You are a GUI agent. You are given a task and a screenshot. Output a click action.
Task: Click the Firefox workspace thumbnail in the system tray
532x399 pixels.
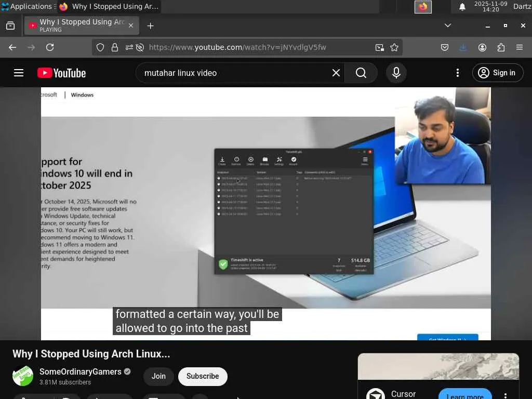point(423,7)
